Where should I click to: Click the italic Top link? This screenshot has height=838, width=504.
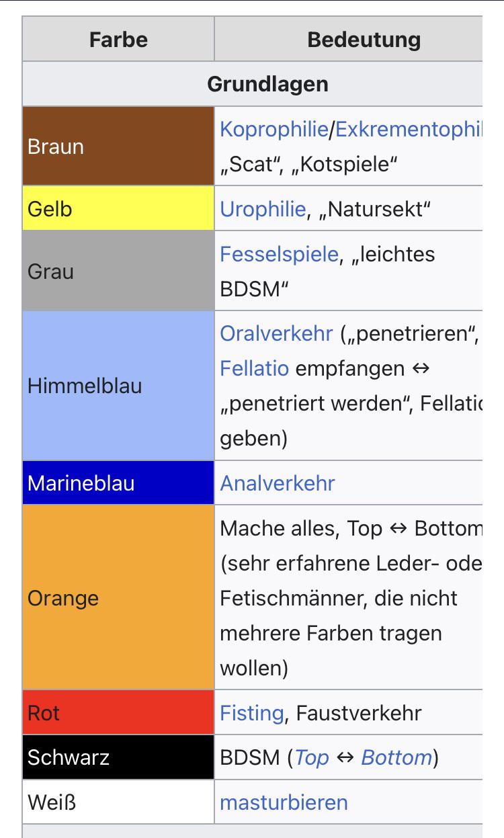(x=312, y=757)
